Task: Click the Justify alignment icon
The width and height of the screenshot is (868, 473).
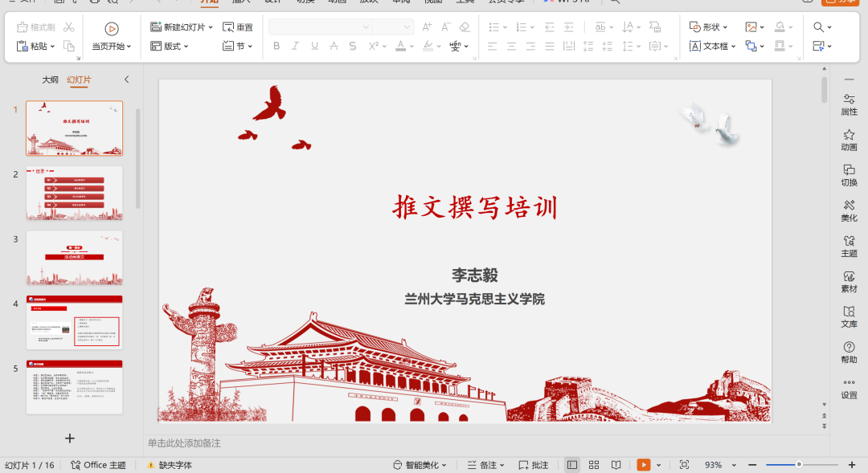Action: pyautogui.click(x=549, y=46)
